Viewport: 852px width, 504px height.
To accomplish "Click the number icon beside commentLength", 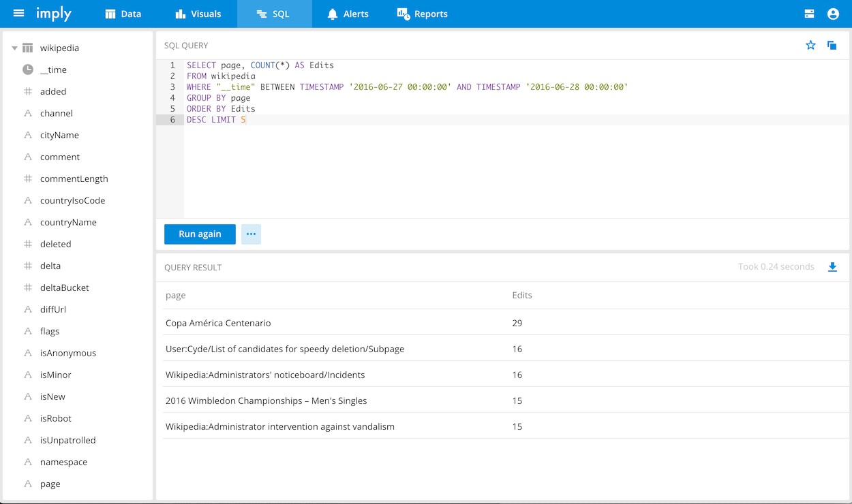I will click(x=28, y=178).
